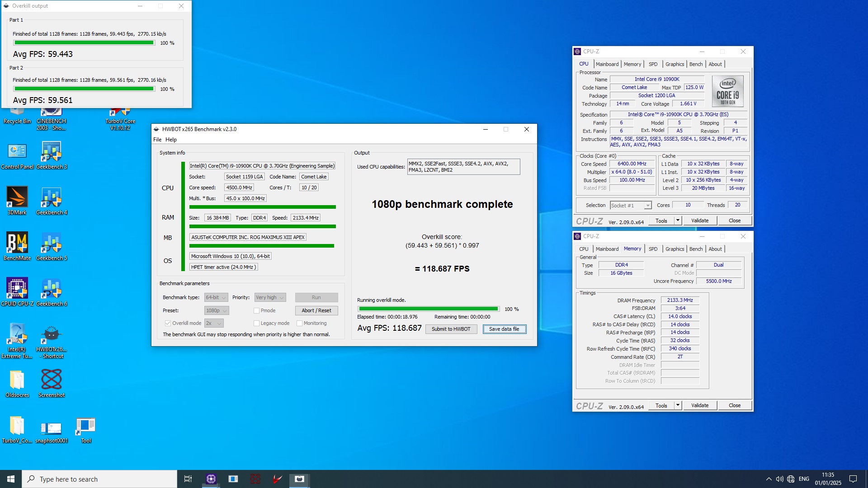Open Bench tab in lower CPU-Z

click(696, 249)
